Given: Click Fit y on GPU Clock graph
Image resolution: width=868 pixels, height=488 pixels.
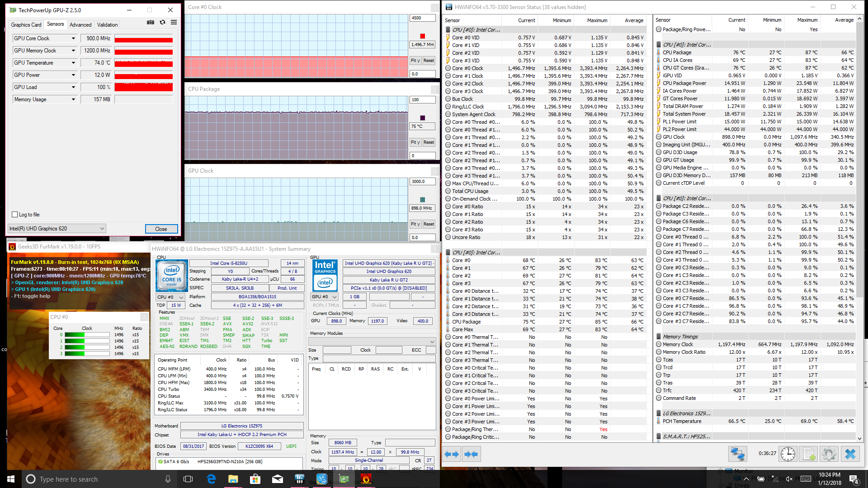Looking at the screenshot, I should pyautogui.click(x=415, y=224).
